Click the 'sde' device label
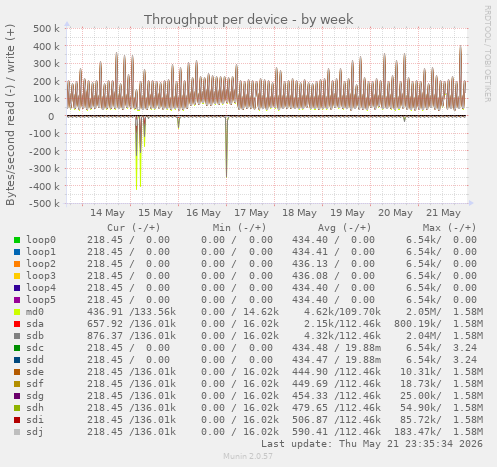Image resolution: width=497 pixels, height=467 pixels. (35, 372)
